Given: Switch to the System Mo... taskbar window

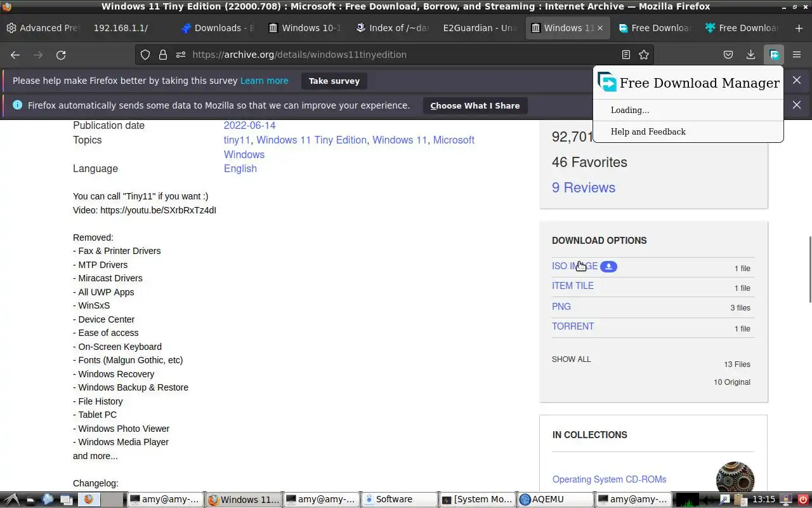Looking at the screenshot, I should pyautogui.click(x=477, y=500).
